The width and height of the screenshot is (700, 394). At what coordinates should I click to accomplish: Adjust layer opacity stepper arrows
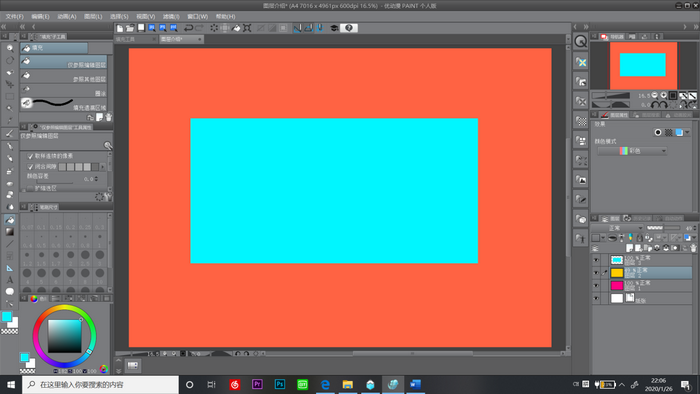[695, 228]
